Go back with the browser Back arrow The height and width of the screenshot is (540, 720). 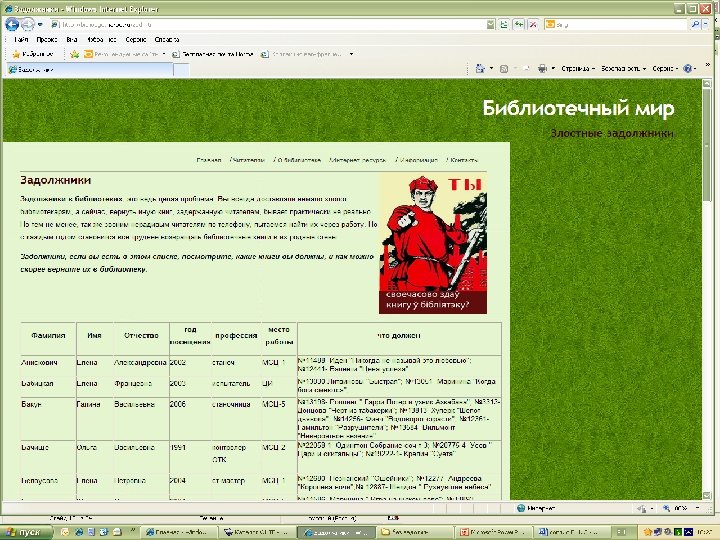12,24
